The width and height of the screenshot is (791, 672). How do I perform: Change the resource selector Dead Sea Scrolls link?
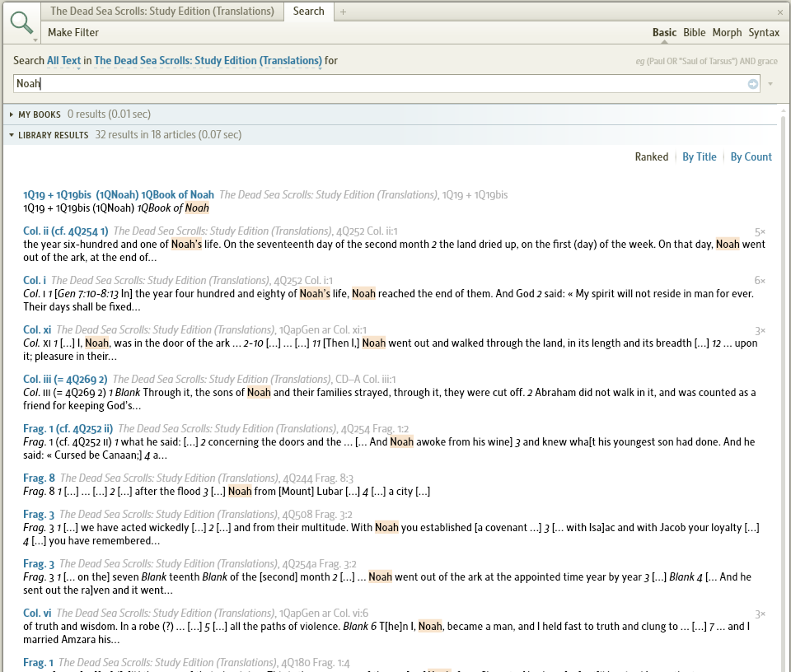tap(208, 60)
